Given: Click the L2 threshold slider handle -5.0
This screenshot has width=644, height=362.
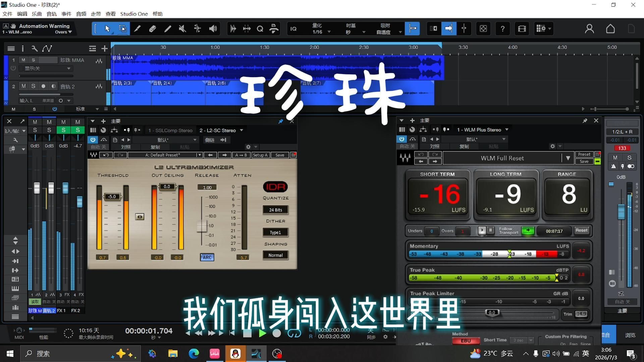Looking at the screenshot, I should pos(112,196).
